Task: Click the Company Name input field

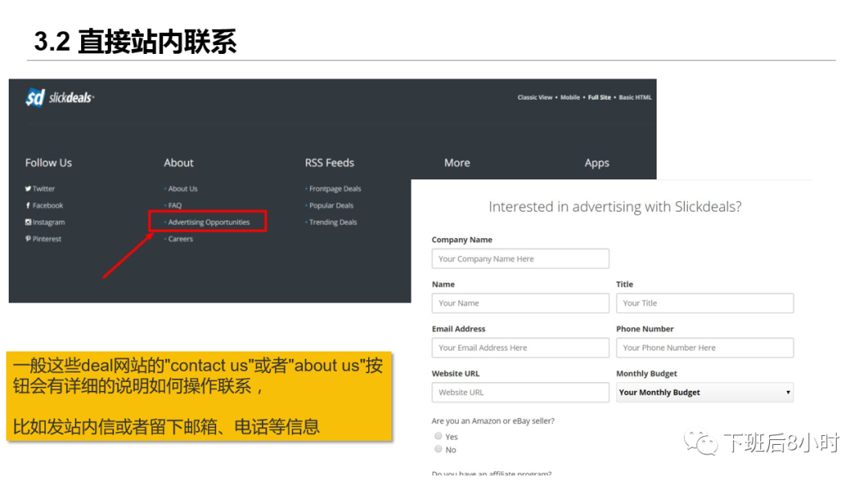Action: coord(520,258)
